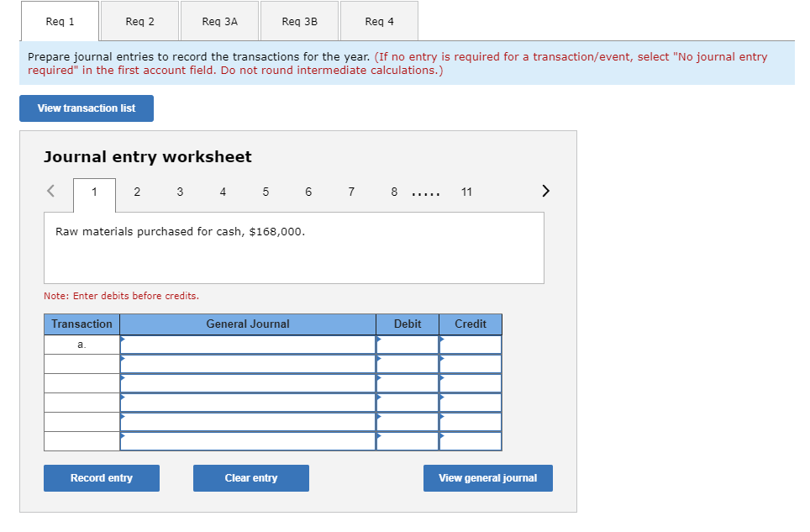This screenshot has width=810, height=532.
Task: Click the transaction label 'a.' cell
Action: [82, 345]
